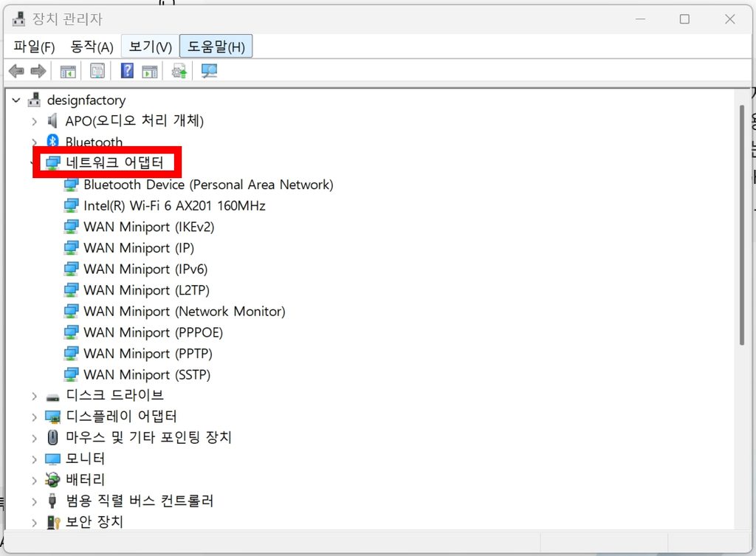This screenshot has height=556, width=756.
Task: Expand 마우스 및 기타 포인팅 장치 node
Action: [34, 439]
